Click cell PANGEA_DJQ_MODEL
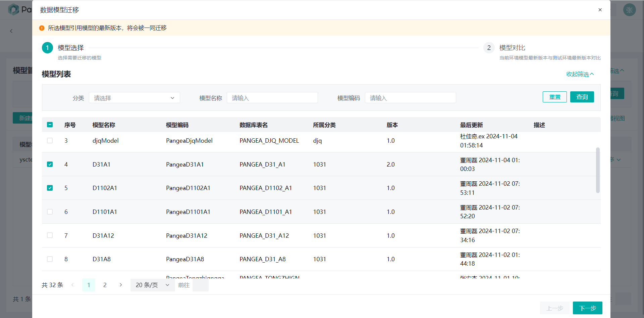 pyautogui.click(x=269, y=140)
